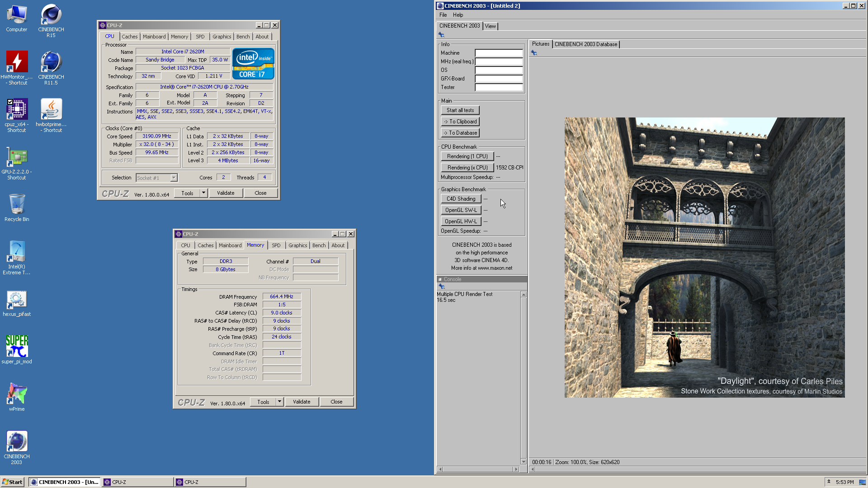Click pin icon below Pictures tab

pos(534,53)
